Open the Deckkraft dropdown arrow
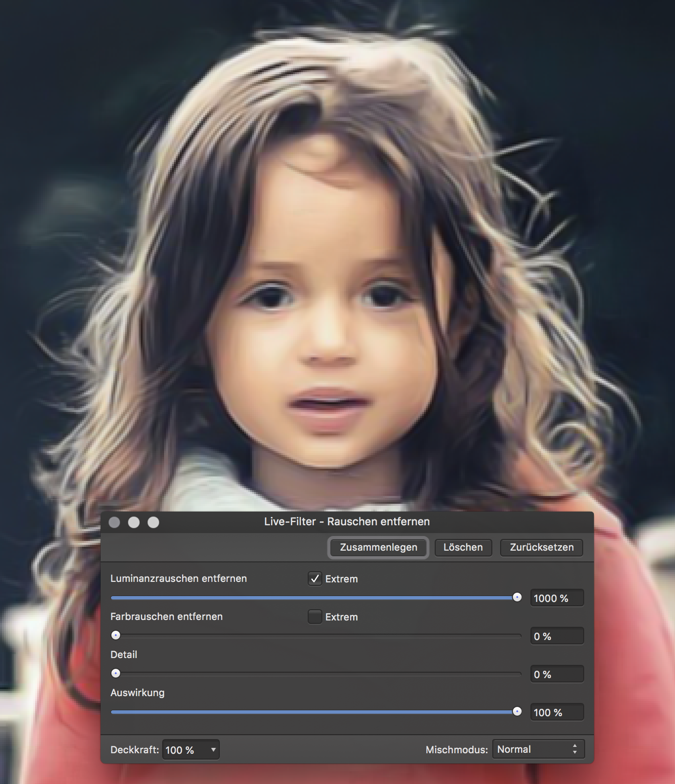675x784 pixels. coord(213,750)
